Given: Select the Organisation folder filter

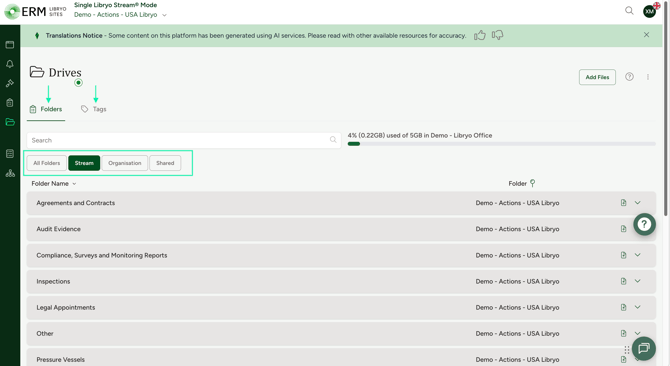Looking at the screenshot, I should coord(125,163).
